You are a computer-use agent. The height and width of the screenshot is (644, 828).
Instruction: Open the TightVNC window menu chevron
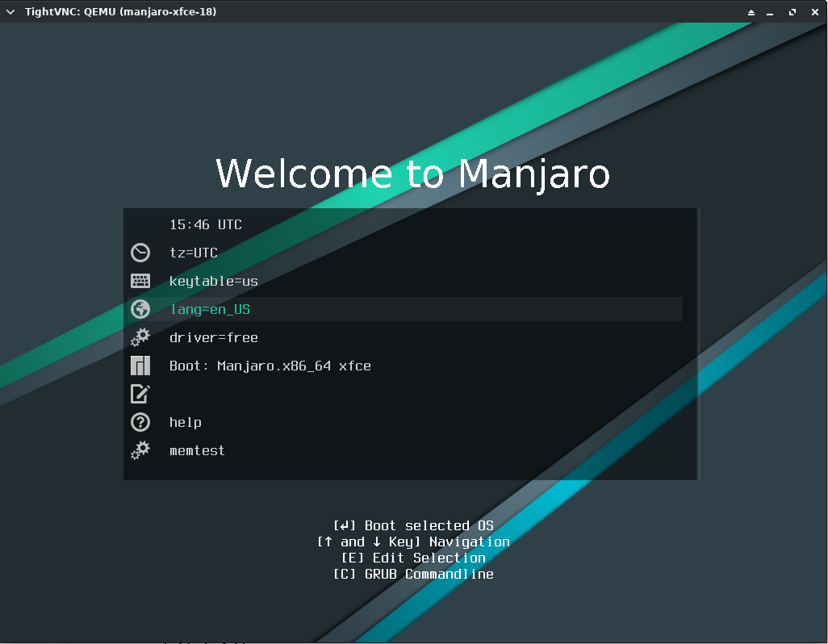pos(10,12)
